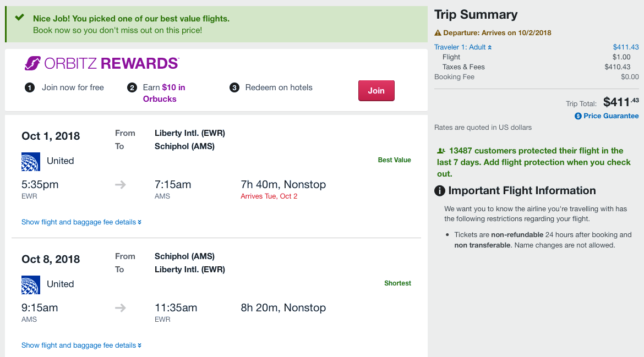The height and width of the screenshot is (357, 644).
Task: Click the outbound flight arrow icon
Action: click(x=121, y=185)
